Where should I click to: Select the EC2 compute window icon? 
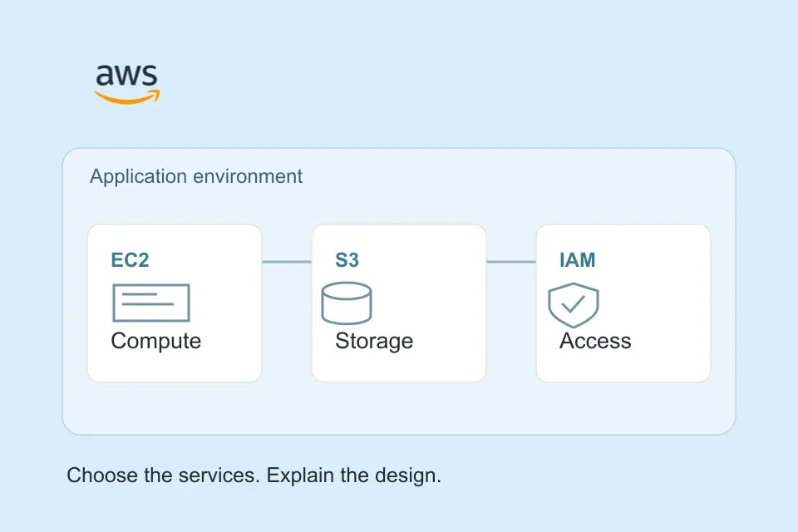coord(151,303)
